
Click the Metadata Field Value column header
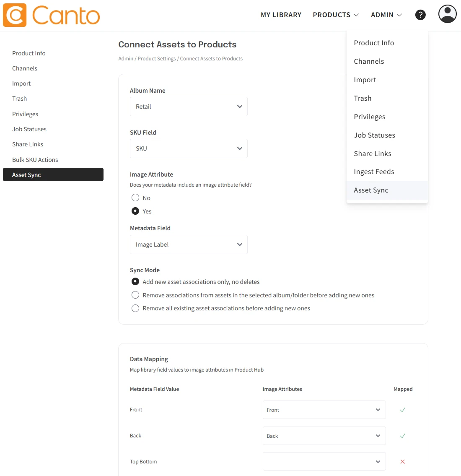pyautogui.click(x=154, y=389)
